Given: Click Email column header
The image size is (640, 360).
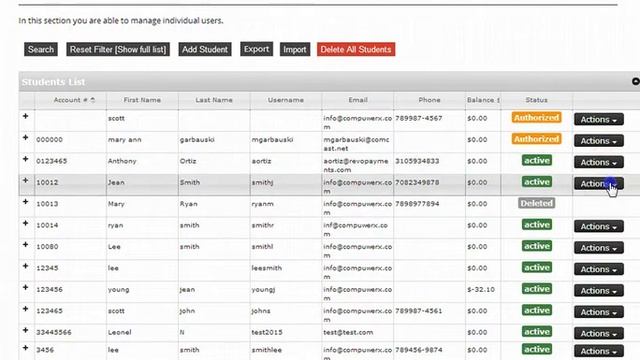Looking at the screenshot, I should tap(358, 100).
